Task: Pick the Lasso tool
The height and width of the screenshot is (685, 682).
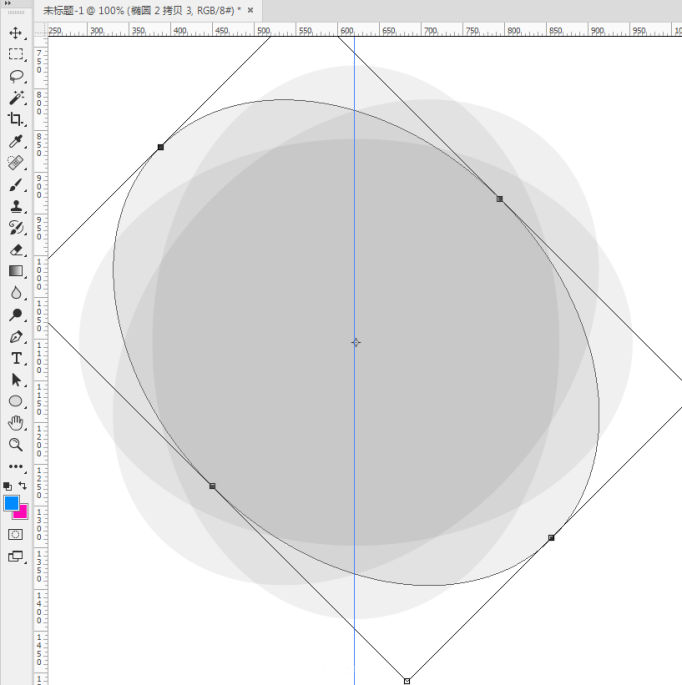Action: pos(16,76)
